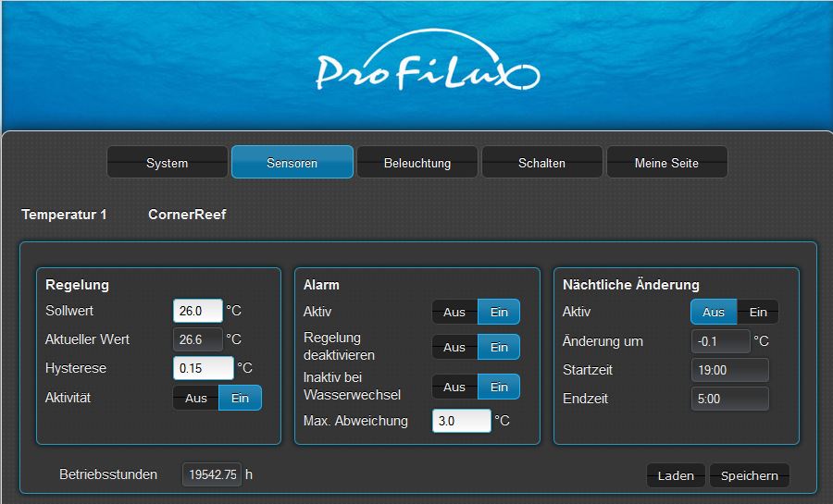Click the Sollwert temperature input field
Viewport: 833px width, 504px height.
click(198, 311)
